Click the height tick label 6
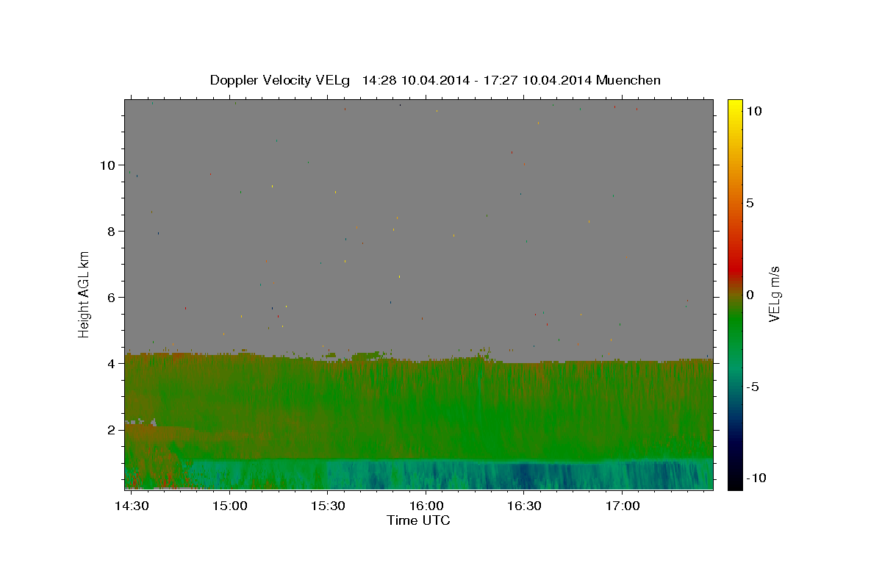This screenshot has height=588, width=882. pyautogui.click(x=112, y=297)
